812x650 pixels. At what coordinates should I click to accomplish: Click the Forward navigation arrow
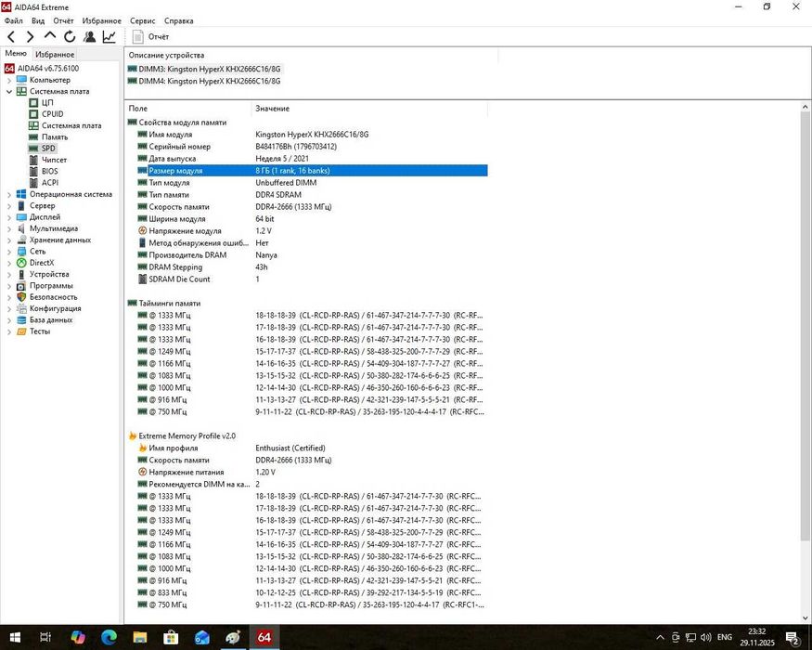30,37
